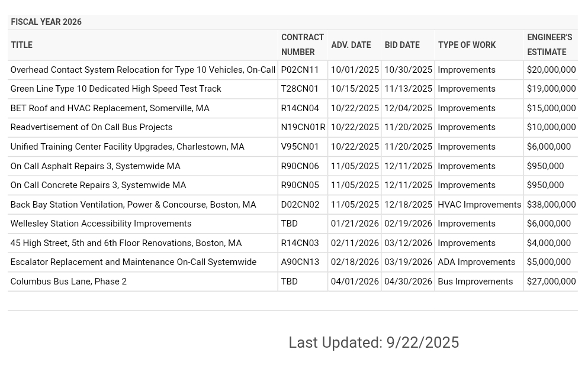Click the CONTRACT NUMBER column header
The width and height of the screenshot is (588, 372).
[x=302, y=45]
